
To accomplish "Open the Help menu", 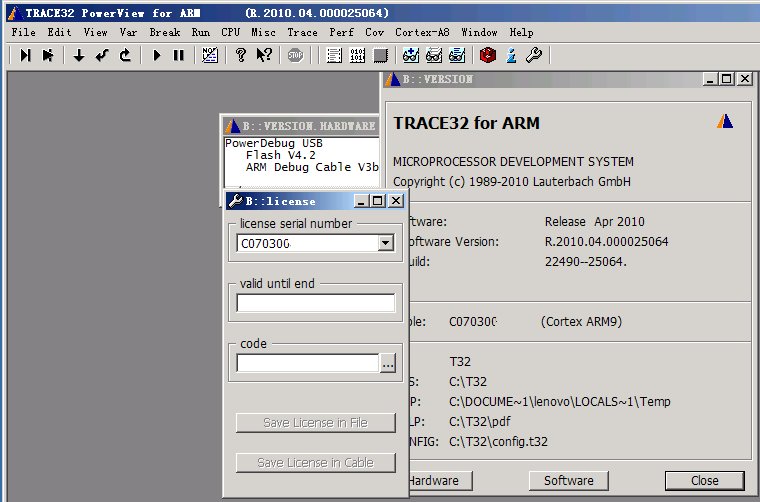I will (521, 32).
